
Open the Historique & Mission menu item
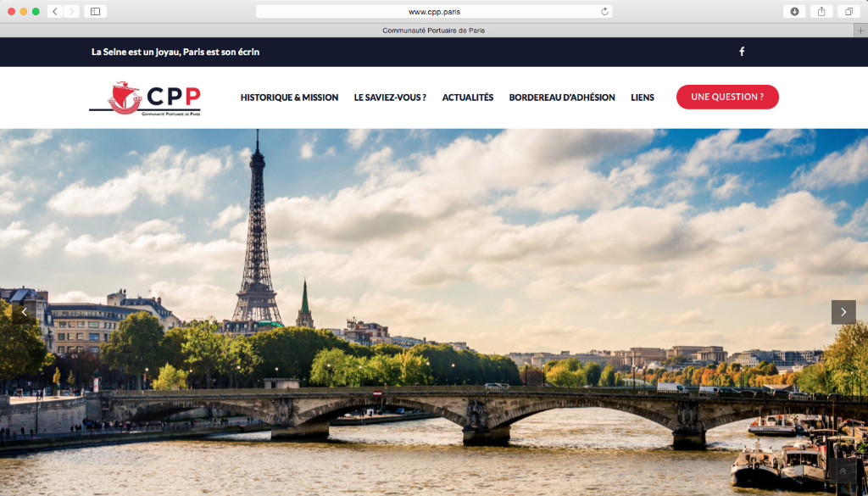289,98
